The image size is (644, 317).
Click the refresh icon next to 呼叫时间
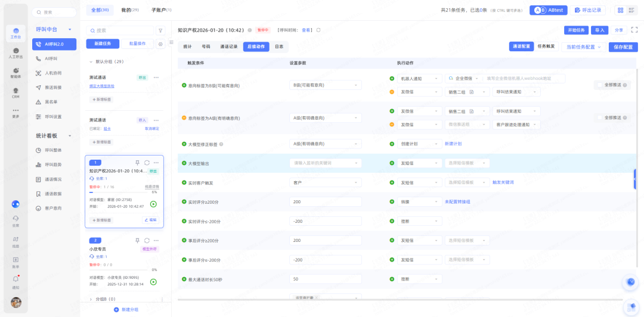click(318, 30)
